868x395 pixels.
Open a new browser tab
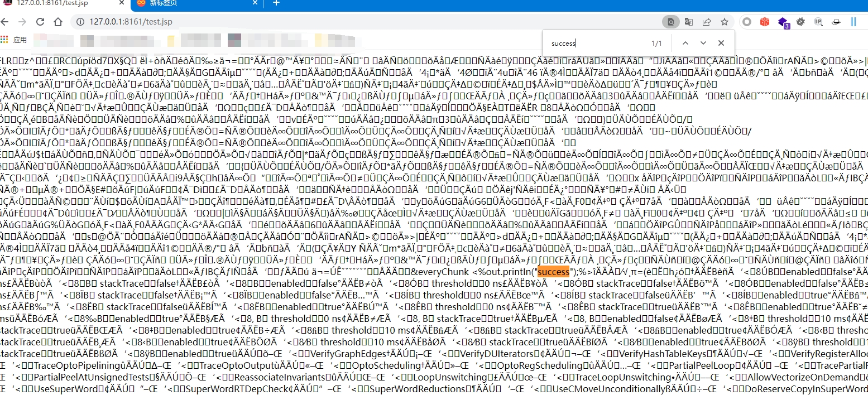(276, 3)
